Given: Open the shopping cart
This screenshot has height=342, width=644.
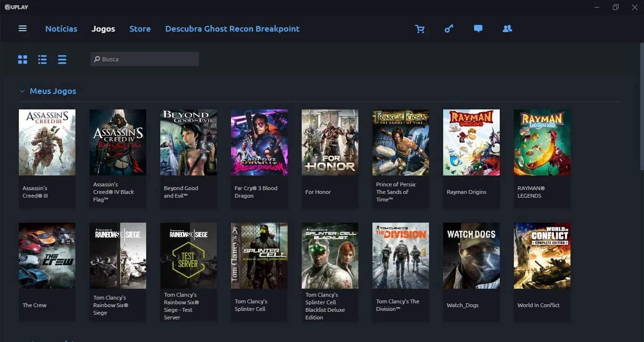Looking at the screenshot, I should (420, 29).
